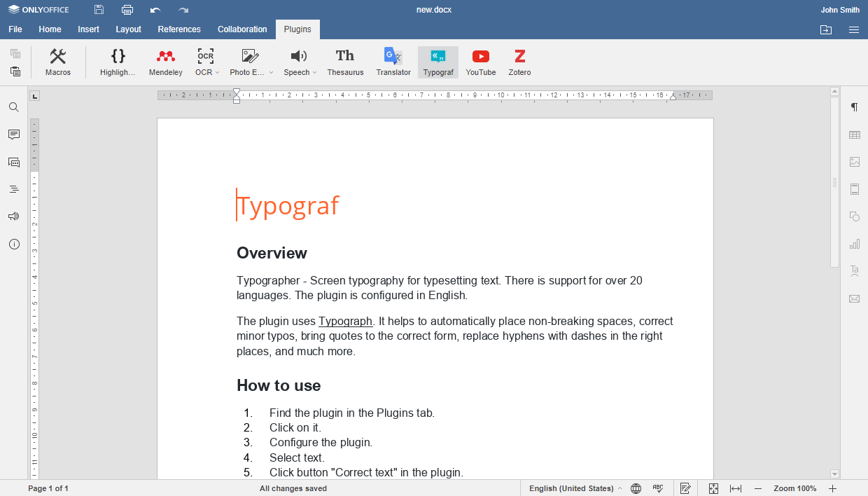Open table settings in right sidebar

coord(855,135)
